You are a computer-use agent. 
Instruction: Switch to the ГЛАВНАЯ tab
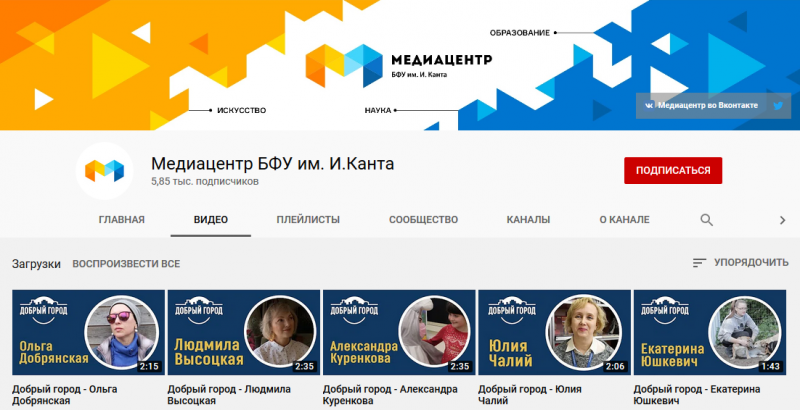[121, 220]
